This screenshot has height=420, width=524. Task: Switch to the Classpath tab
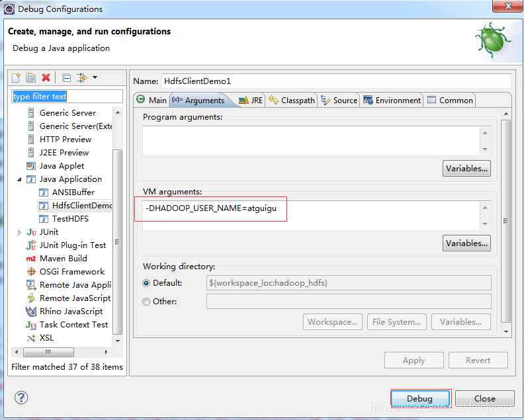[292, 101]
